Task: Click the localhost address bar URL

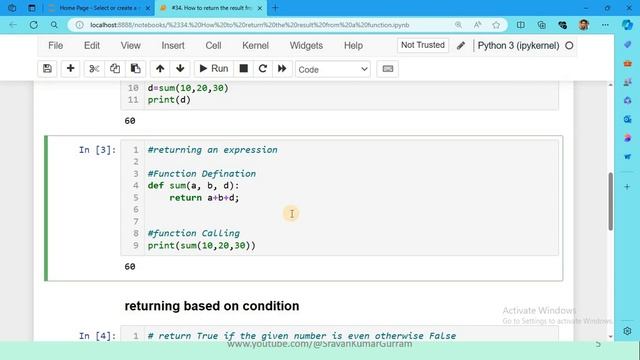Action: pyautogui.click(x=250, y=25)
